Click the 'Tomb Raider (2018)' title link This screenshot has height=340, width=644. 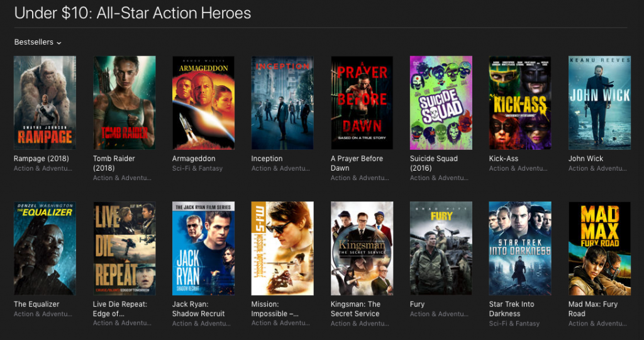point(114,163)
